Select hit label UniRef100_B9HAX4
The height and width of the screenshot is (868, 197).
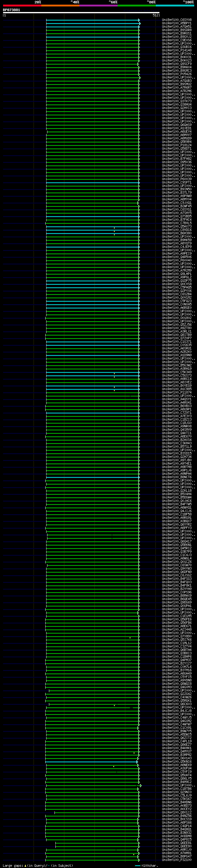point(177,67)
